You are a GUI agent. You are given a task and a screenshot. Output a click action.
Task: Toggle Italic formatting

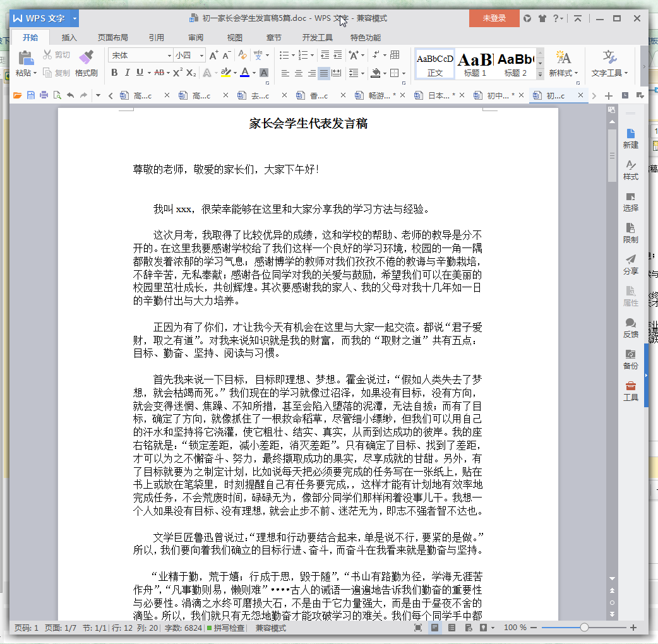pyautogui.click(x=127, y=73)
